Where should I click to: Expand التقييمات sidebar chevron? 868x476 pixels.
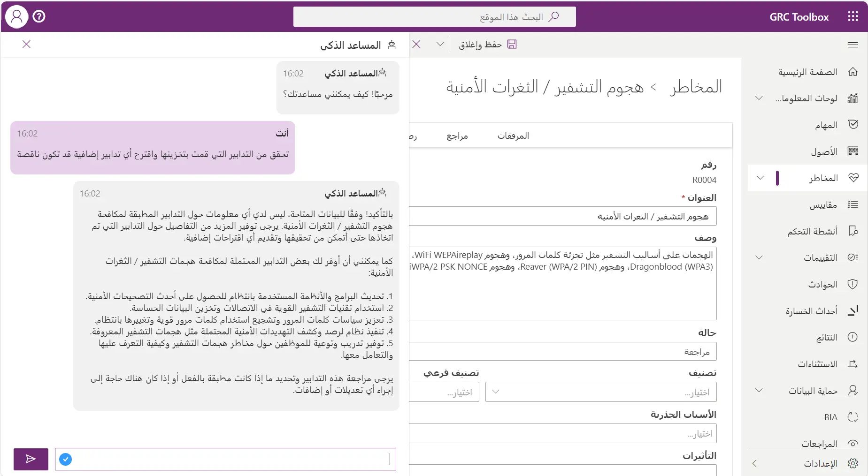(759, 257)
